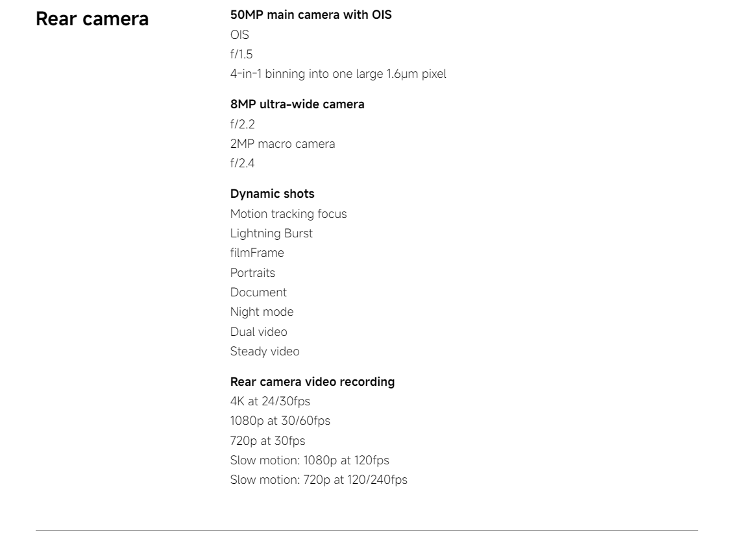This screenshot has height=548, width=756.
Task: Click the Lightning Burst feature text
Action: [x=271, y=233]
